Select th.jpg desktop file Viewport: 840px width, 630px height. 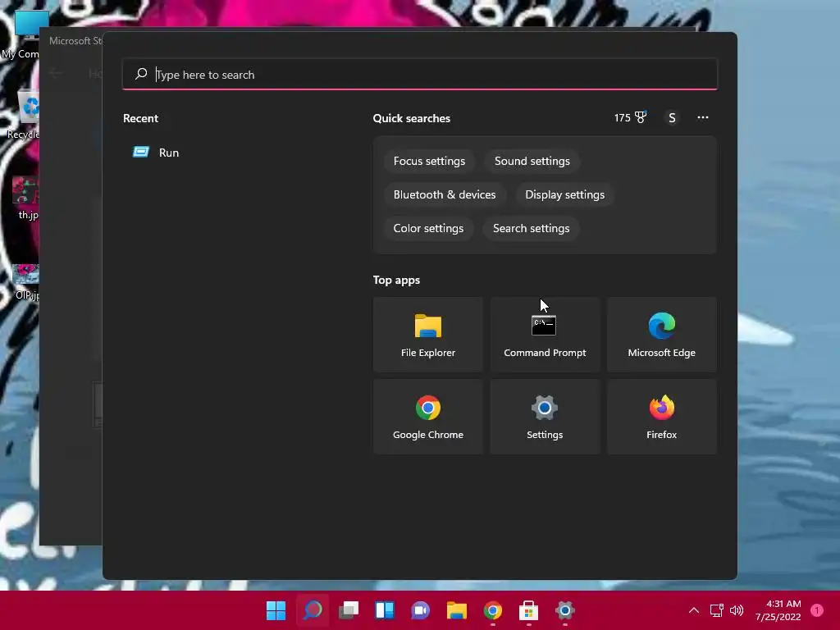25,199
